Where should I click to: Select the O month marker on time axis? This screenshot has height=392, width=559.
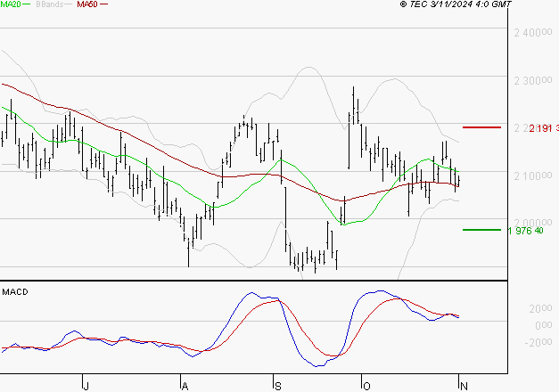pos(366,385)
